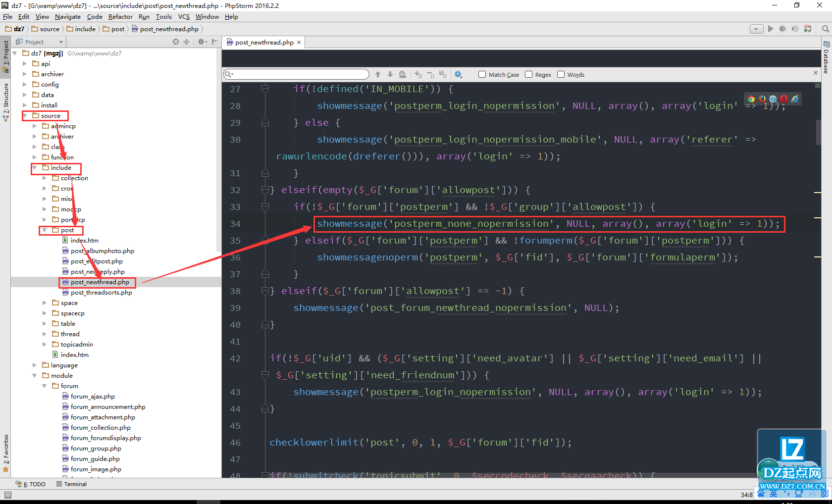Open the File menu
Screen dimensions: 832x504
pyautogui.click(x=7, y=16)
